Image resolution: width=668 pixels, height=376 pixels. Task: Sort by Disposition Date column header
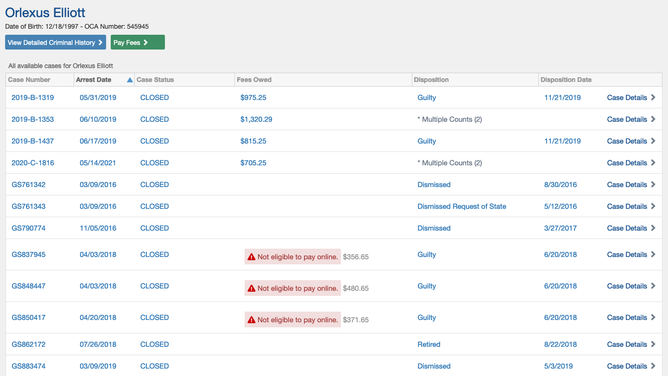point(566,80)
